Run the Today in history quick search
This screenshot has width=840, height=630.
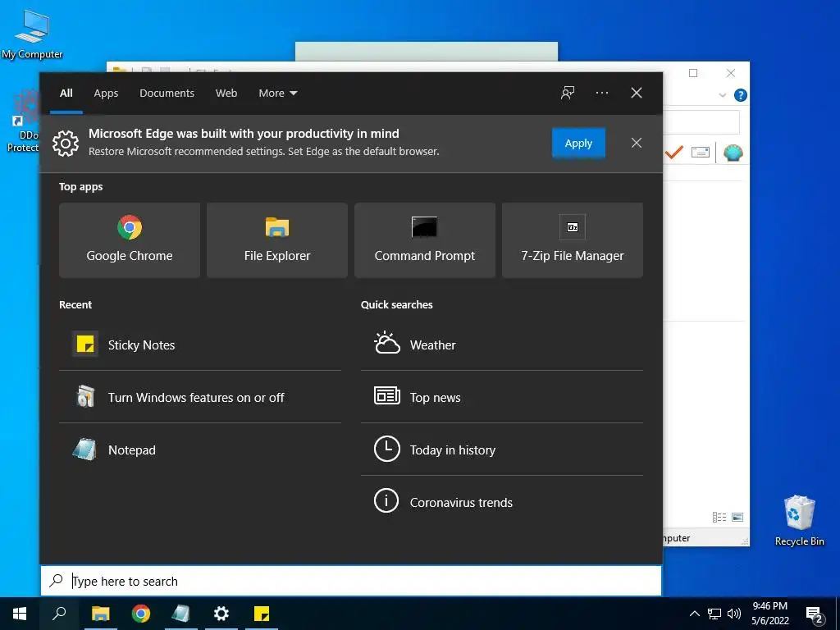502,450
